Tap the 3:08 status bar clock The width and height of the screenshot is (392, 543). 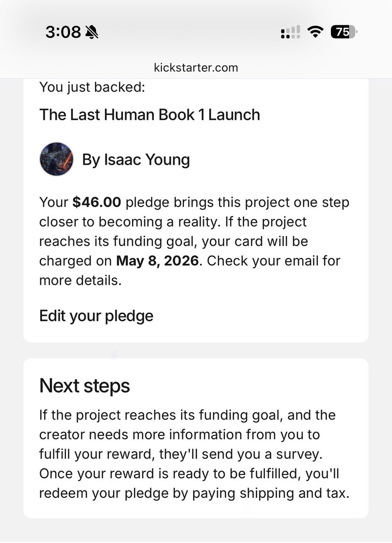(63, 32)
